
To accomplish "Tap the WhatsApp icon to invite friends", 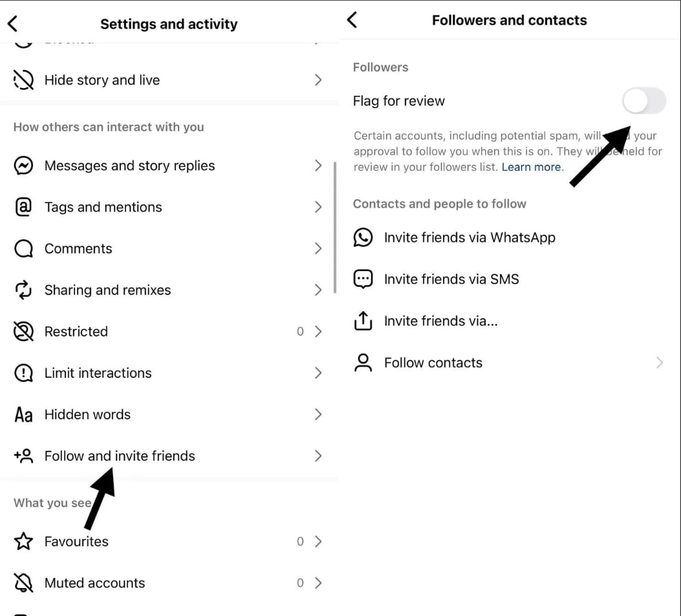I will click(363, 237).
